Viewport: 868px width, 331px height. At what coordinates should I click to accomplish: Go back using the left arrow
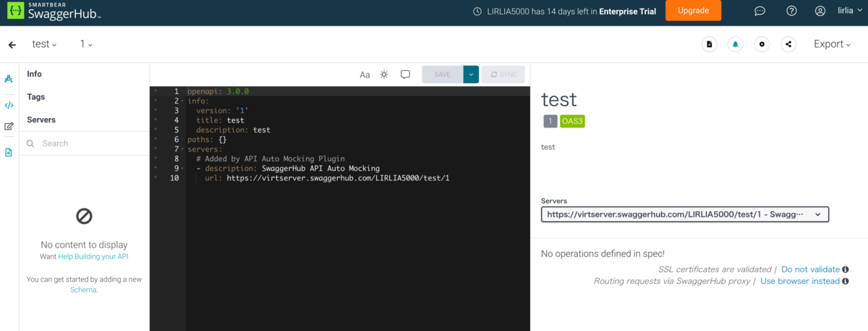click(12, 45)
